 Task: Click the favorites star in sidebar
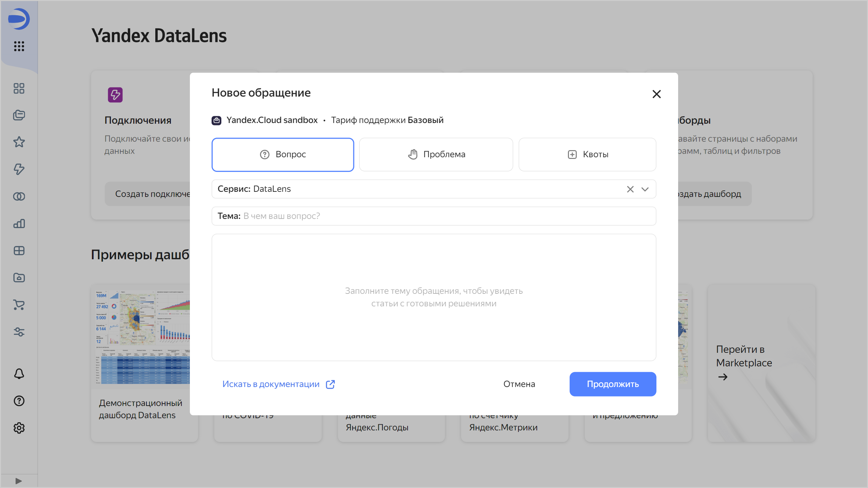19,142
